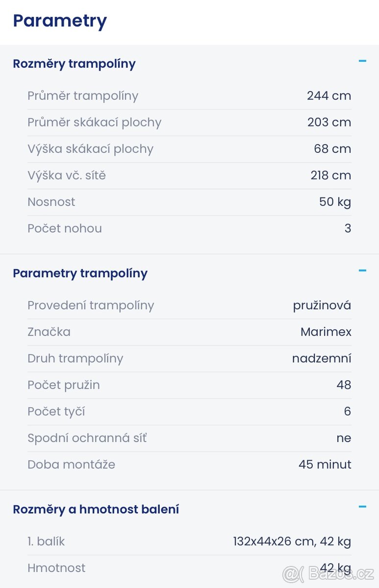Click the Druh trampolíny label
Image resolution: width=379 pixels, height=588 pixels.
point(75,359)
